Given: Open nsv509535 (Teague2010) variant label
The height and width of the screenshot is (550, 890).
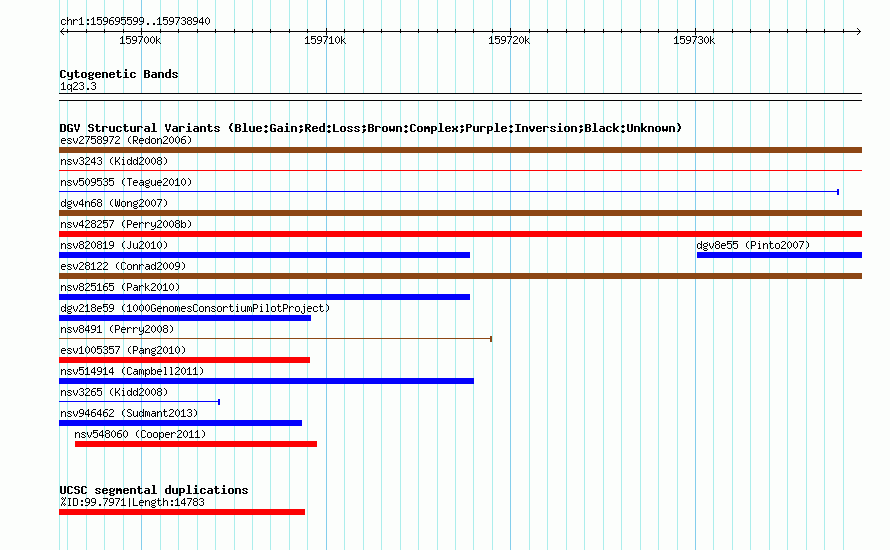Looking at the screenshot, I should click(x=126, y=182).
